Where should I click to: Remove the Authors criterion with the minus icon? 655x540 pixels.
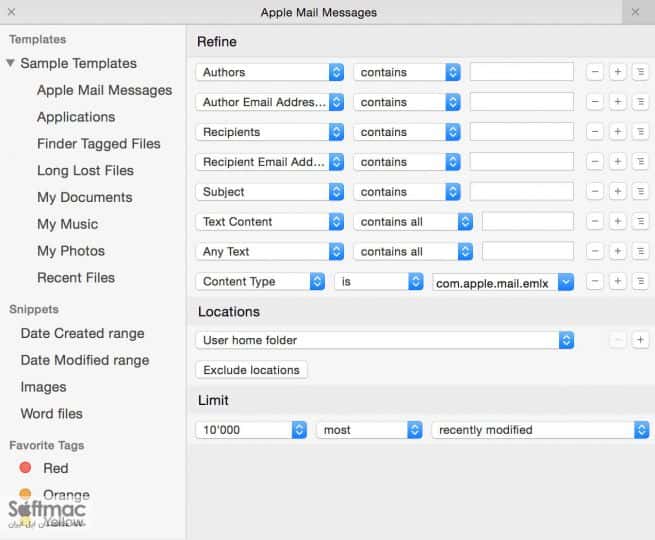click(595, 72)
